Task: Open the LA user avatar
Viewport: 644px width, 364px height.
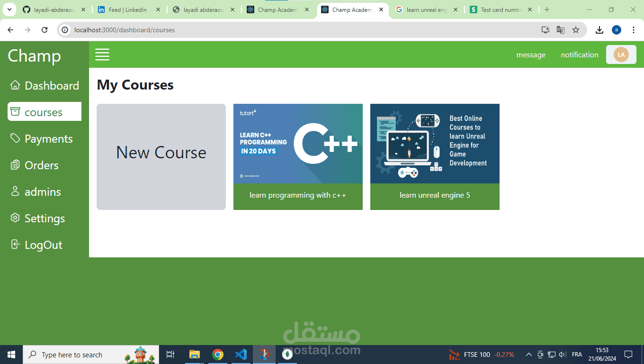Action: 621,55
